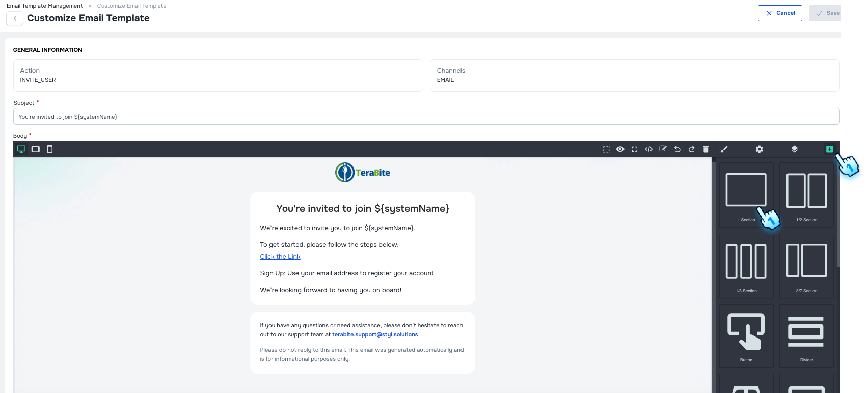Screen dimensions: 868x393
Task: Enable fullscreen editing mode
Action: (635, 149)
